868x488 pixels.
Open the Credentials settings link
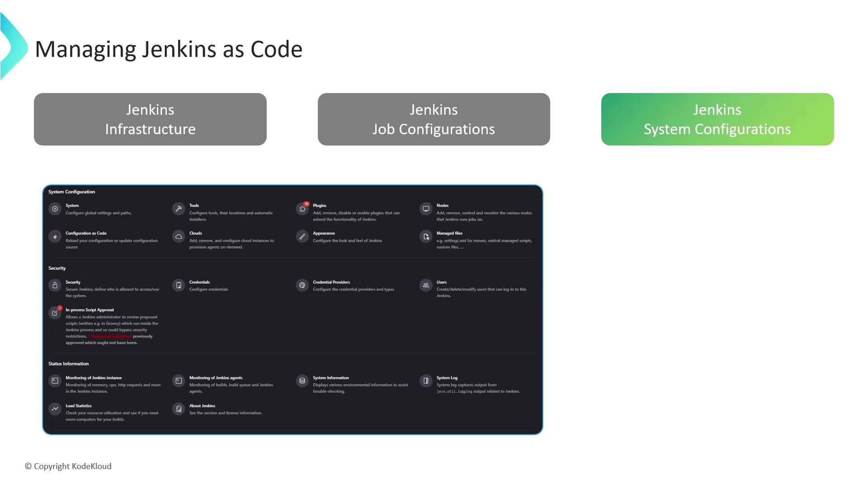click(199, 282)
